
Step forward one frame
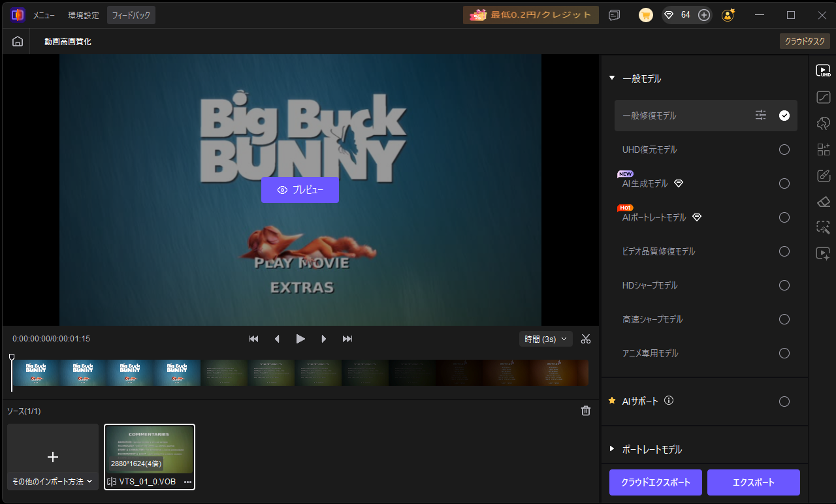pos(324,339)
